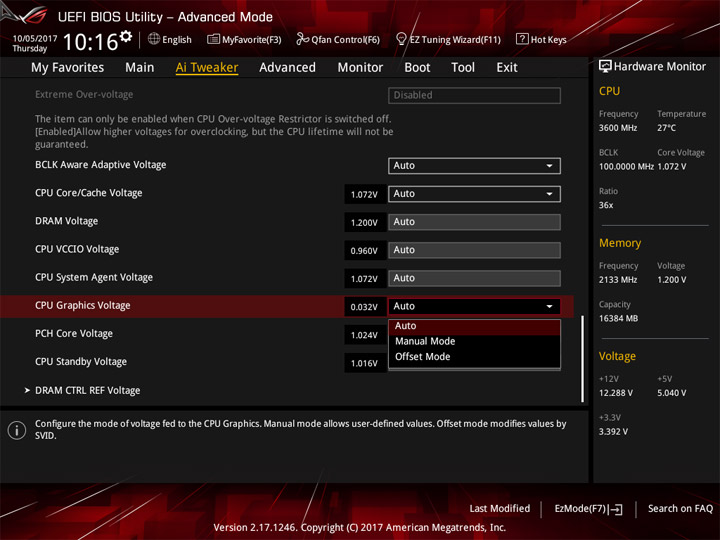Image resolution: width=720 pixels, height=540 pixels.
Task: Click the settings list scrollbar
Action: click(x=582, y=358)
